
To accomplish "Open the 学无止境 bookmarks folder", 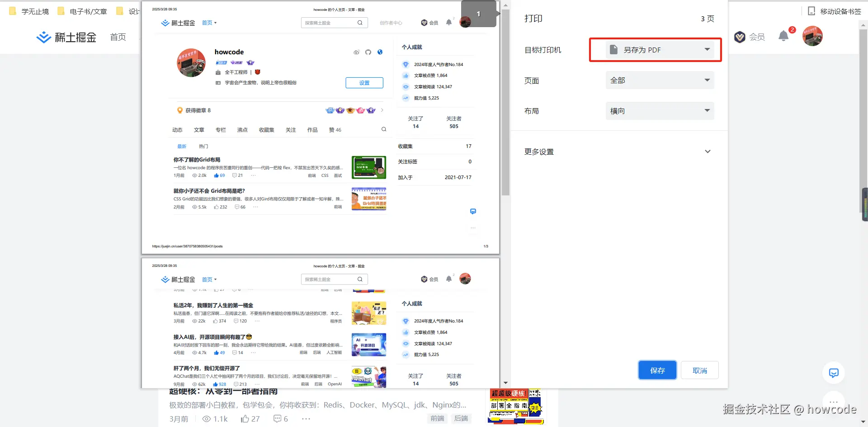I will pyautogui.click(x=28, y=11).
